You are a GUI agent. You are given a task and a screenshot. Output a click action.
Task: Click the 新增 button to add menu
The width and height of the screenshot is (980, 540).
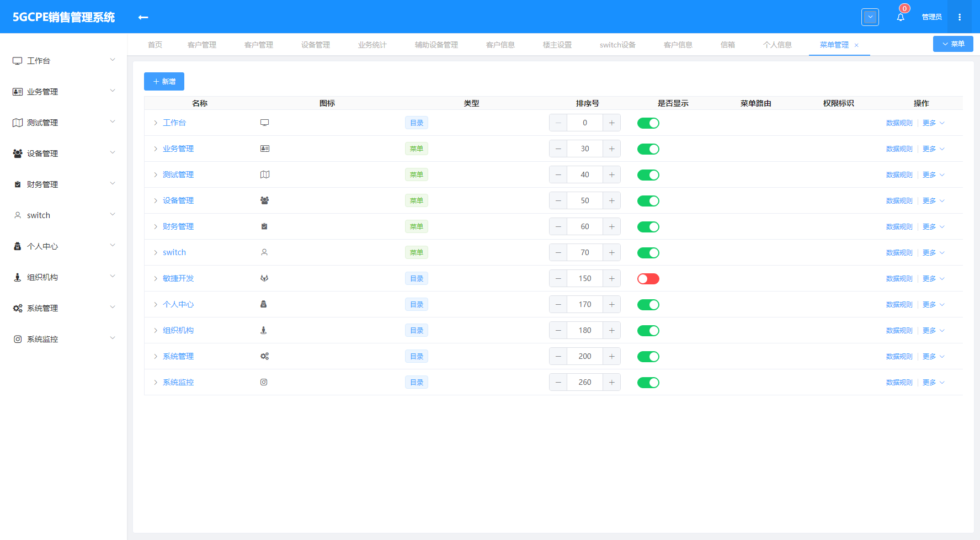pos(164,82)
